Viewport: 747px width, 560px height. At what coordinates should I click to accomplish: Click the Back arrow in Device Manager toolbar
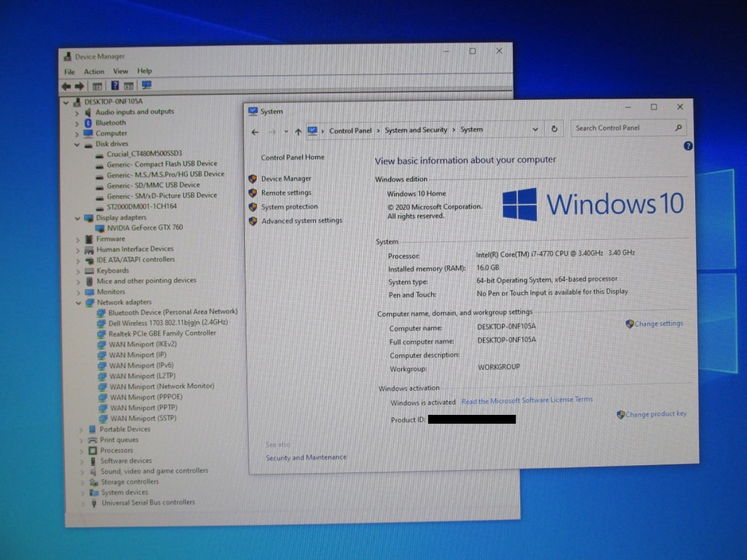click(x=66, y=86)
